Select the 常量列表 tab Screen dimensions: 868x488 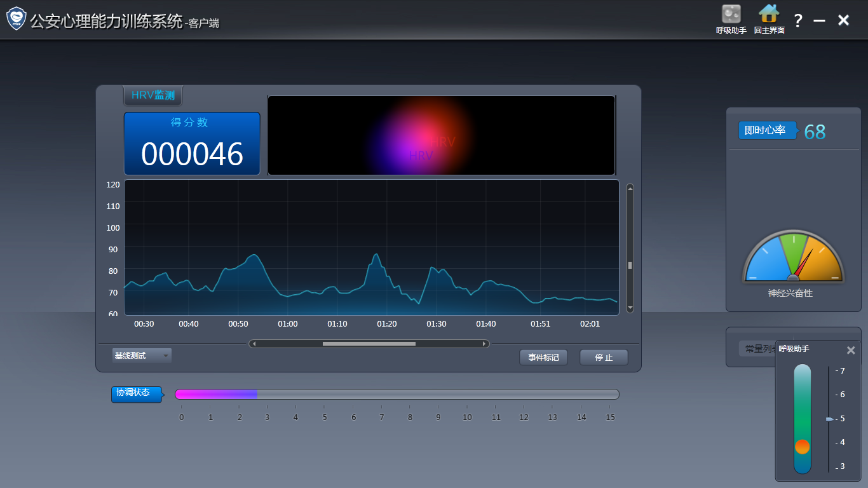coord(757,349)
